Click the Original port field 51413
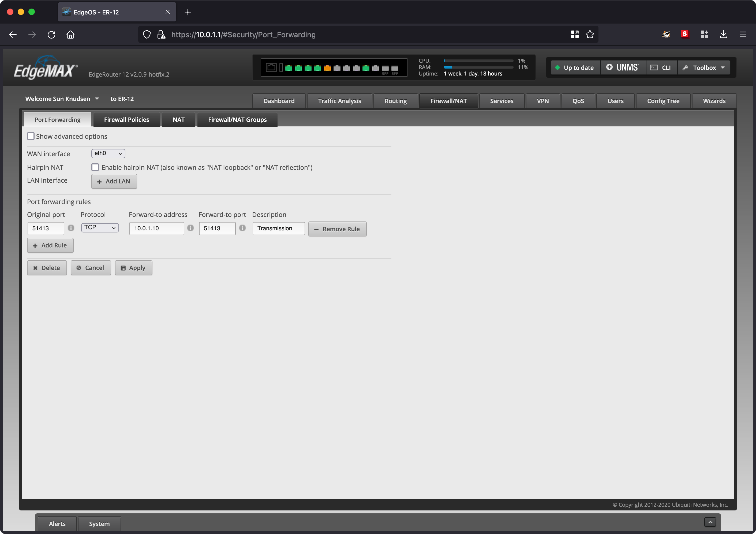756x534 pixels. [x=46, y=228]
